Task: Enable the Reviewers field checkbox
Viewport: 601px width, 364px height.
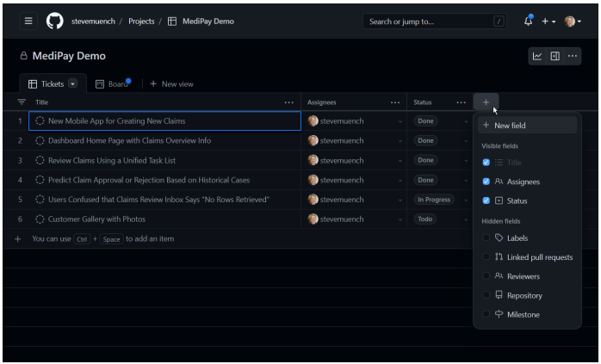Action: click(486, 276)
